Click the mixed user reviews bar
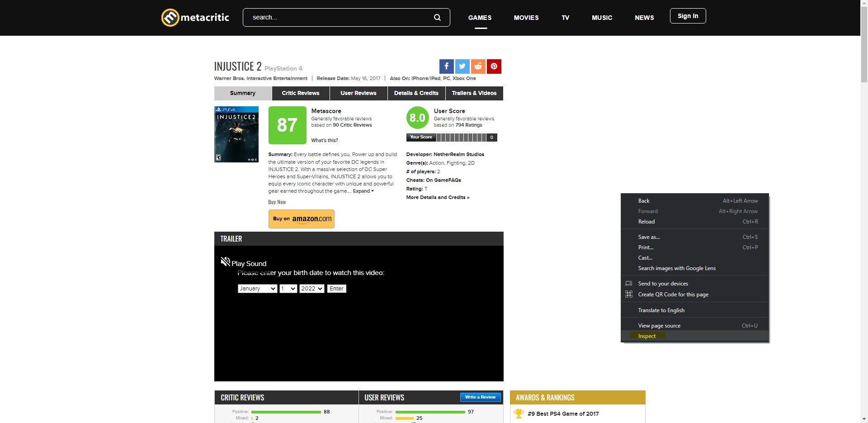Image resolution: width=868 pixels, height=423 pixels. click(405, 418)
